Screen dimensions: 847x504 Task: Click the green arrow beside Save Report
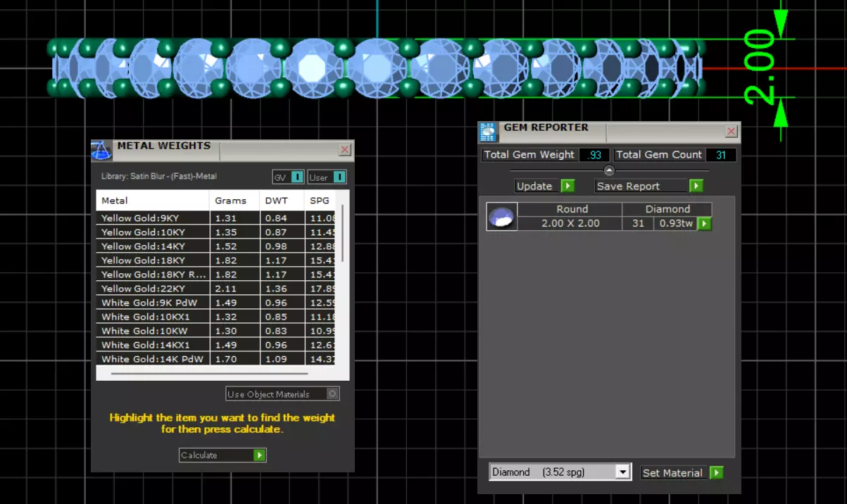[x=696, y=186]
